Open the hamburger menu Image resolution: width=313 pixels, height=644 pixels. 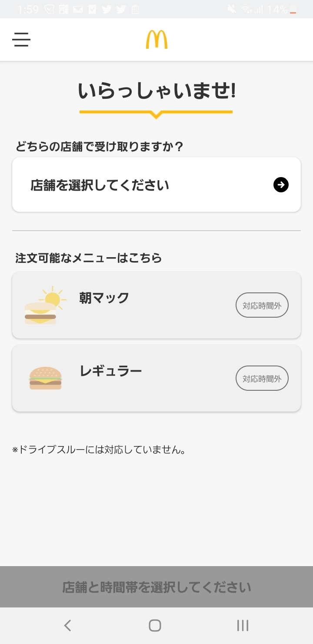coord(21,40)
